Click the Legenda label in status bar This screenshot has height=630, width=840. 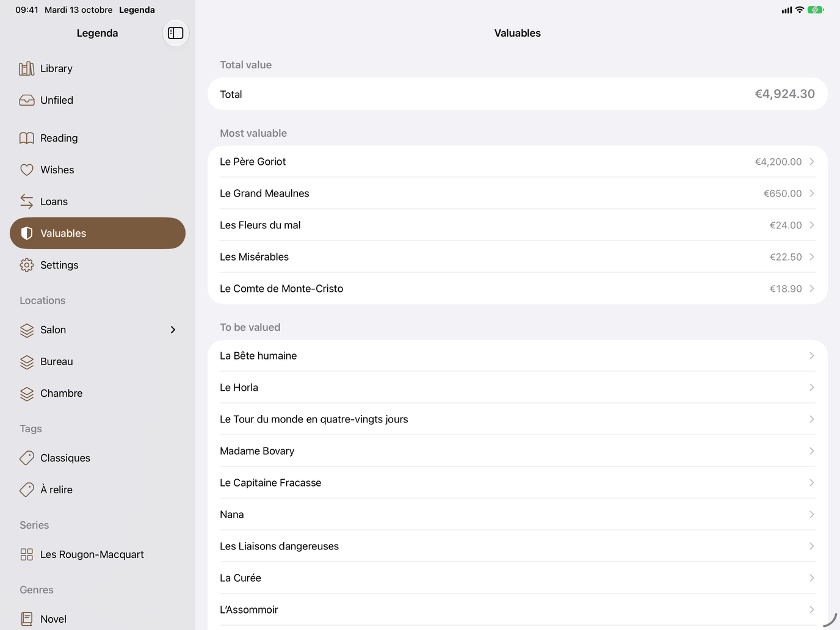[137, 10]
